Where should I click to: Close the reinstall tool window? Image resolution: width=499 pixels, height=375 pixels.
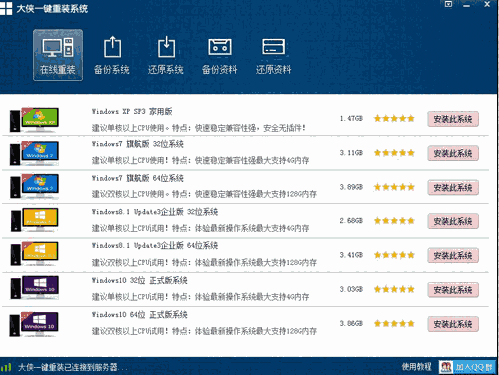pos(487,4)
